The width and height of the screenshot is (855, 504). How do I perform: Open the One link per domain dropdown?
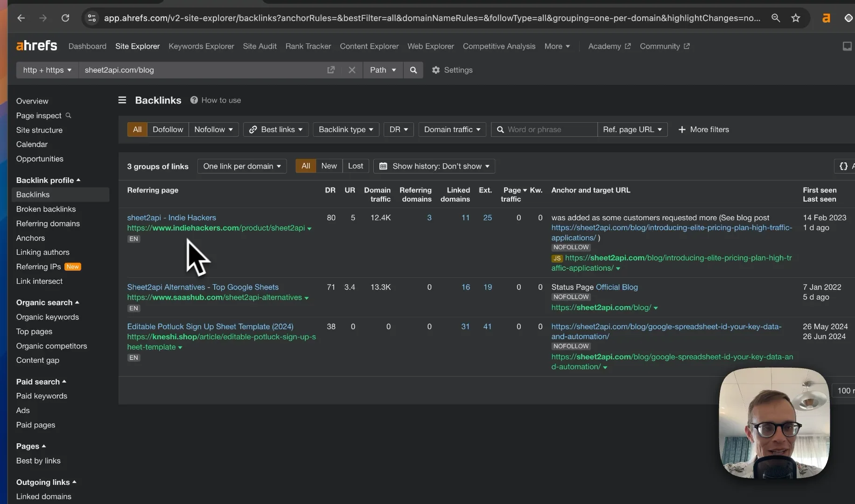tap(242, 166)
